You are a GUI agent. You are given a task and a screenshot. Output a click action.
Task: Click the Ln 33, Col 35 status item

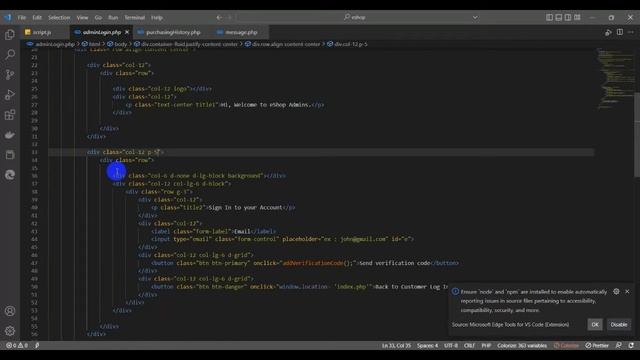[x=396, y=345]
